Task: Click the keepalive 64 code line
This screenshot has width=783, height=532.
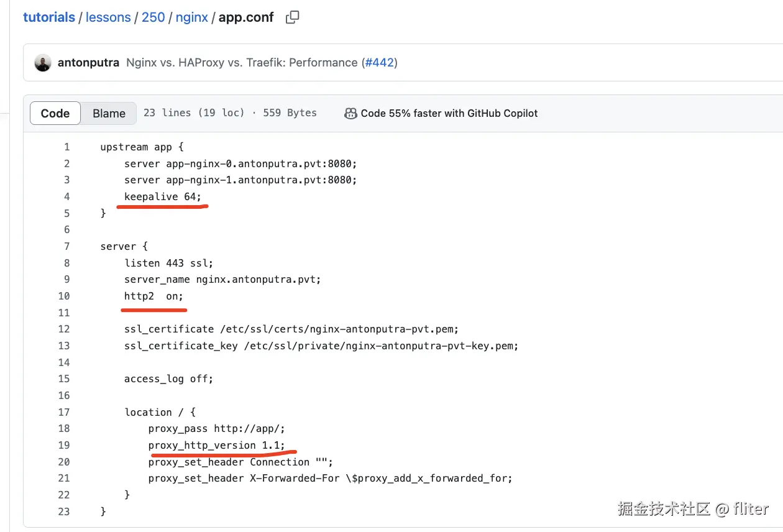Action: click(x=163, y=197)
